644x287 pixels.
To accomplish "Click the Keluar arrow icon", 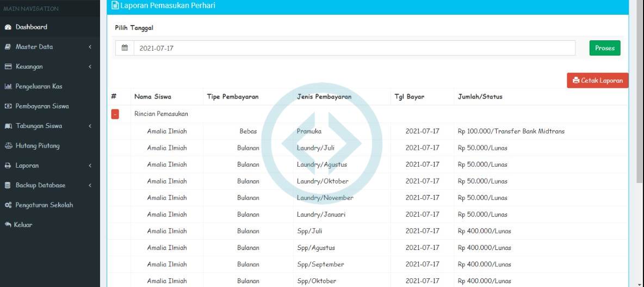I will point(8,225).
